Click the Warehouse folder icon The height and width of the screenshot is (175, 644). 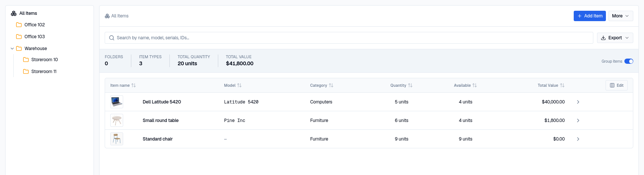coord(19,49)
